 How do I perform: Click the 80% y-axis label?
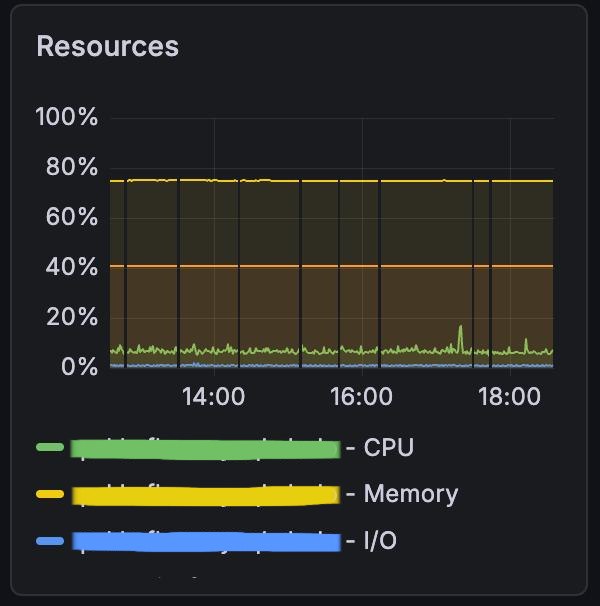point(72,167)
